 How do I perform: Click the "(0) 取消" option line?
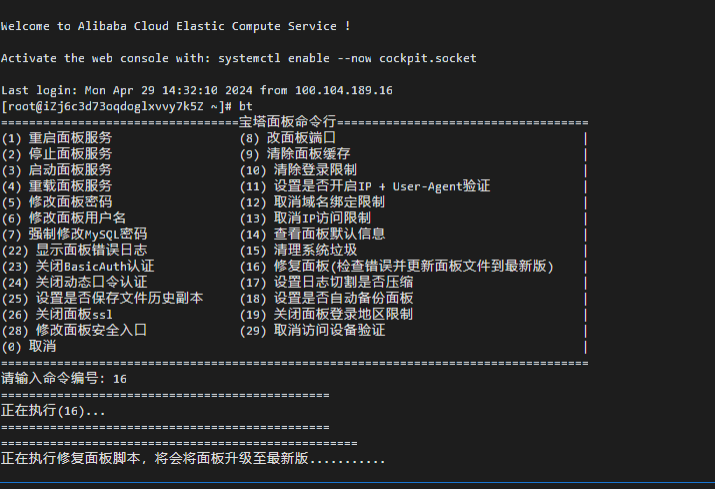tap(29, 346)
